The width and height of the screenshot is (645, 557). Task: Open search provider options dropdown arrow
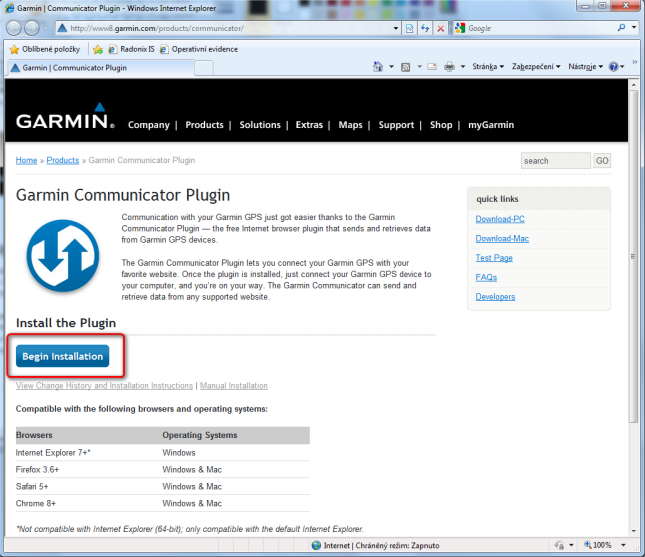click(634, 28)
